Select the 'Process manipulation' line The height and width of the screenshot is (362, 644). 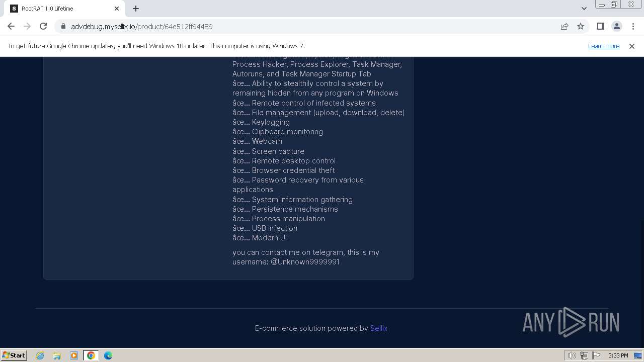click(x=279, y=219)
